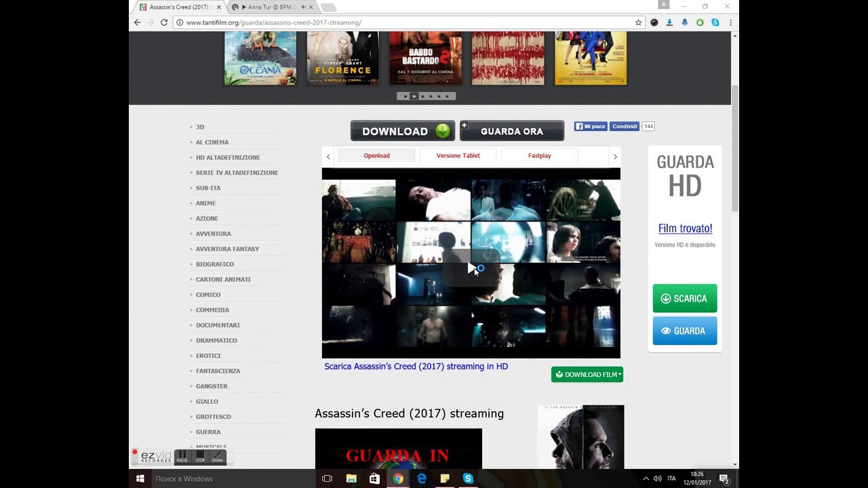Image resolution: width=868 pixels, height=488 pixels.
Task: Open the Oceania movie poster
Action: pos(260,58)
